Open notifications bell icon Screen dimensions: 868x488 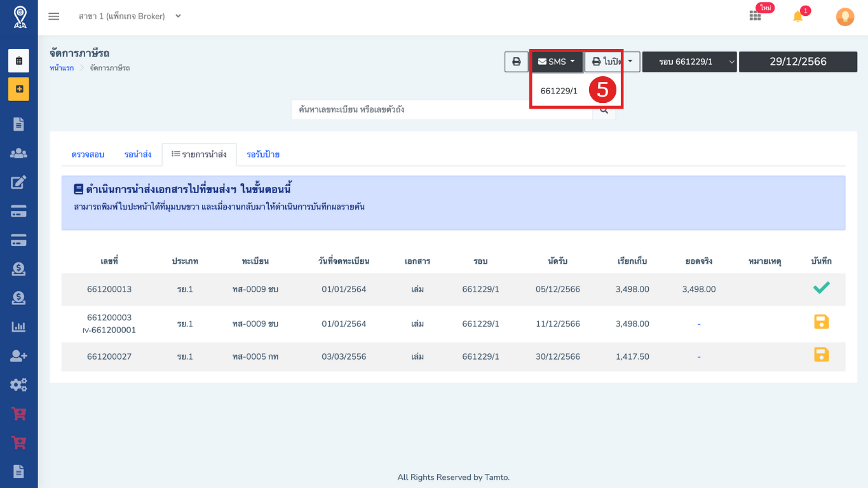tap(798, 17)
